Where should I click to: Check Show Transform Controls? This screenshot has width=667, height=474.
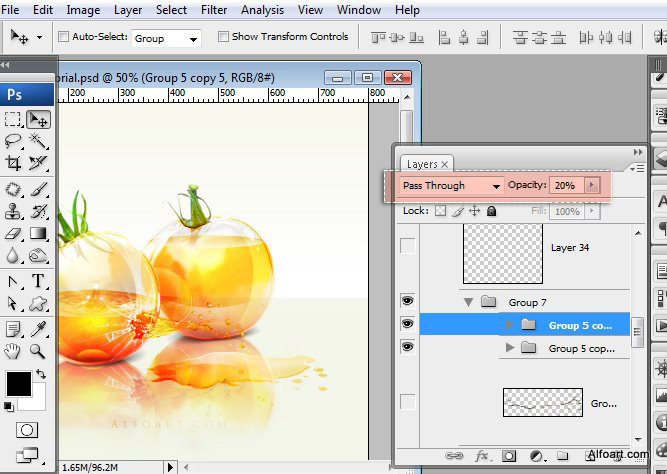(223, 37)
